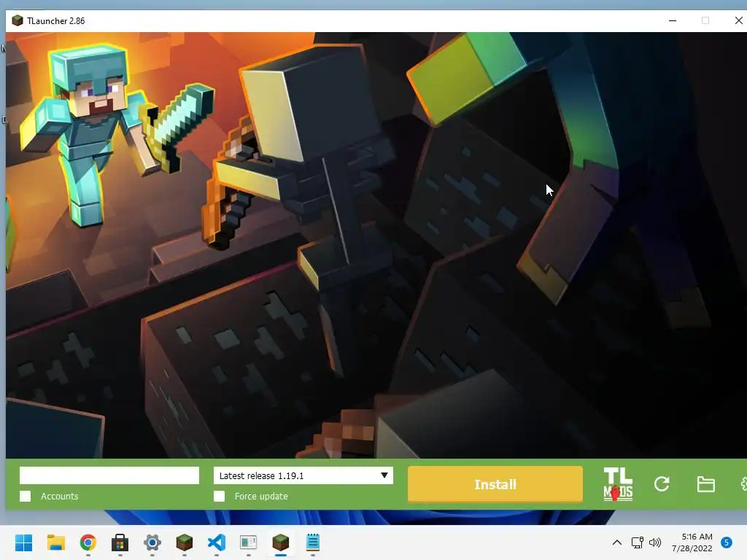
Task: Click the inactive Minecraft block taskbar icon
Action: pos(185,542)
